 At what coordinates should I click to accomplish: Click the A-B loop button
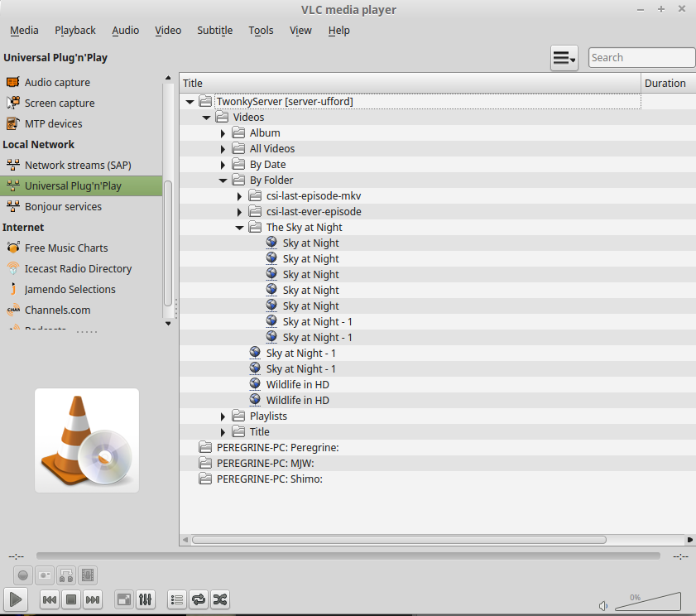click(x=66, y=575)
